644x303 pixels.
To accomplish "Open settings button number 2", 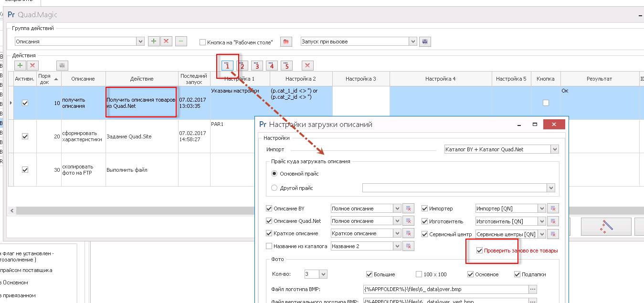I will point(243,65).
